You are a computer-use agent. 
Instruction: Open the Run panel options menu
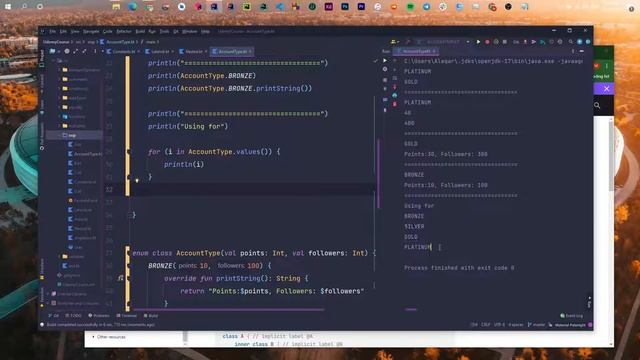(x=573, y=51)
